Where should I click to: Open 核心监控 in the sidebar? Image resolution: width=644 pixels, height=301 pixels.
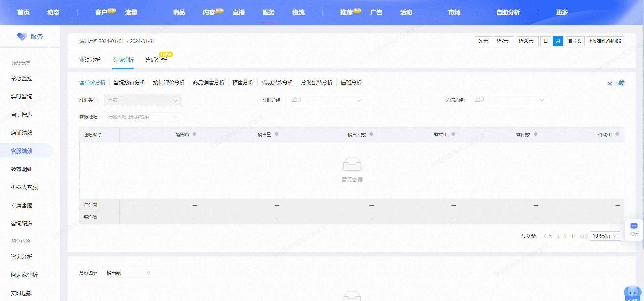pyautogui.click(x=21, y=79)
